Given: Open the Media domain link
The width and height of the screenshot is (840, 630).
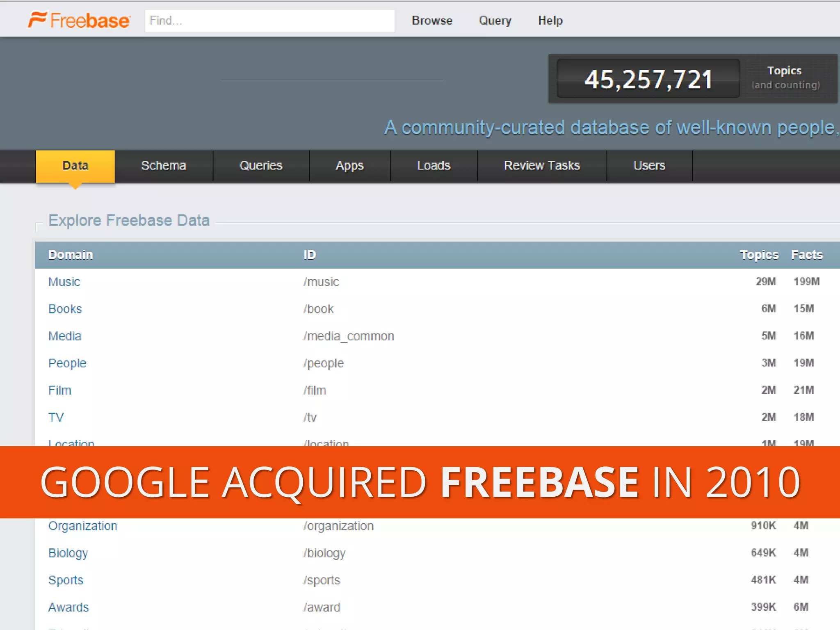Looking at the screenshot, I should click(64, 336).
